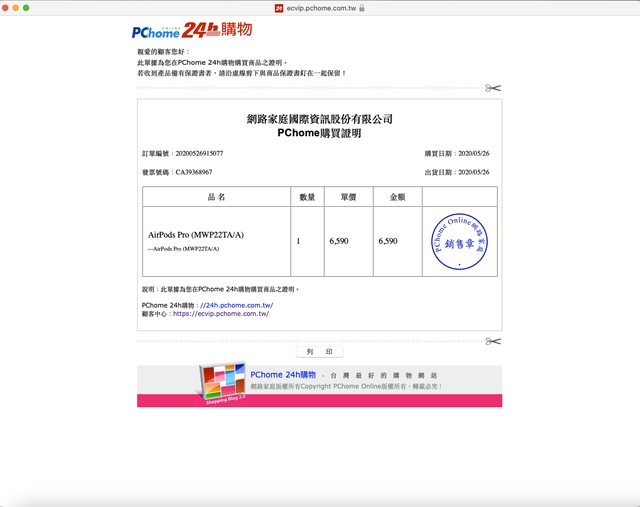Click 6,590 in the 單價 column
Image resolution: width=640 pixels, height=507 pixels.
(x=339, y=241)
